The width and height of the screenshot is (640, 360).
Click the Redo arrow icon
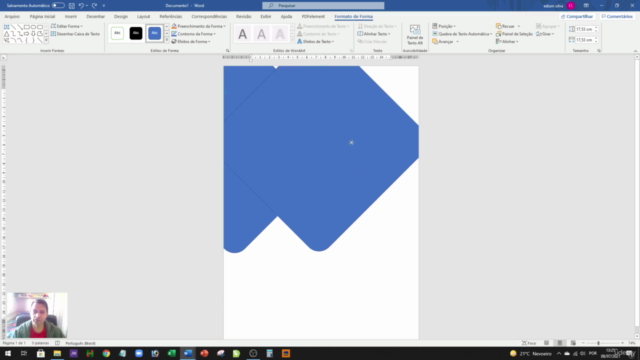[x=94, y=6]
